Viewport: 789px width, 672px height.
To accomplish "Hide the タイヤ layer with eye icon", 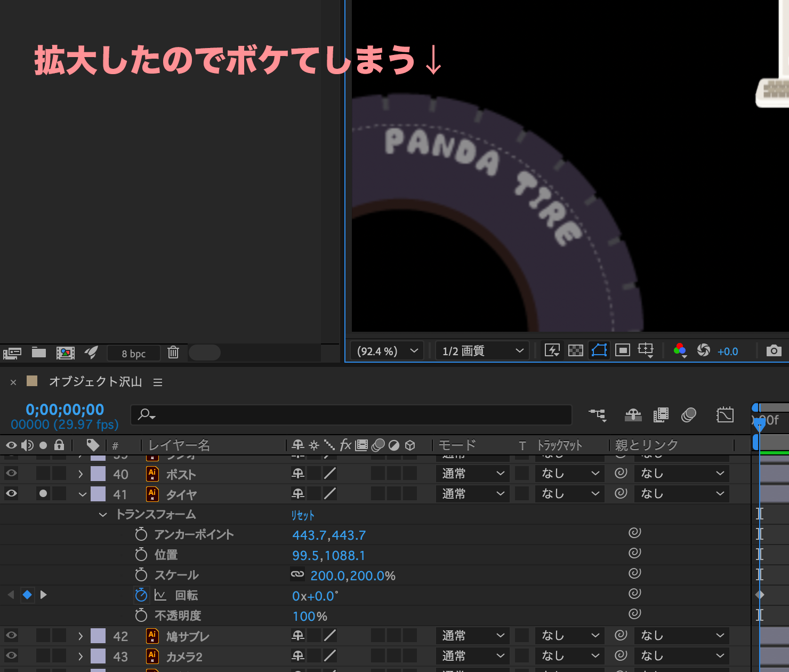I will coord(11,493).
